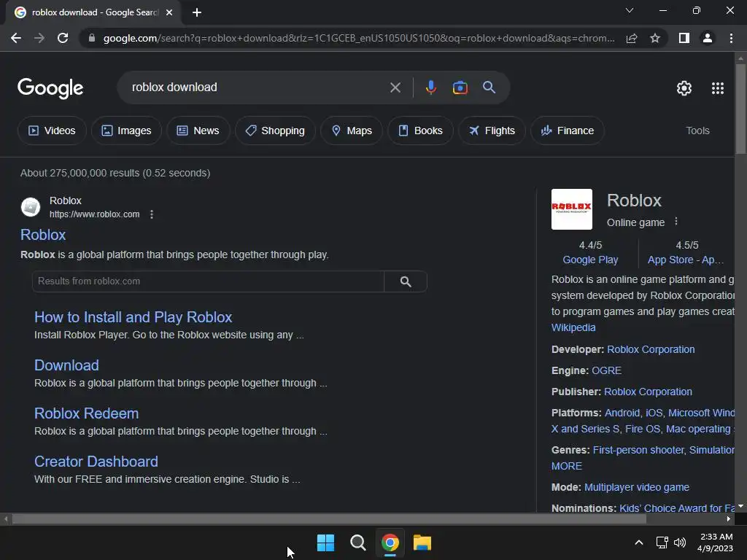Reload the current page
747x560 pixels.
tap(63, 38)
